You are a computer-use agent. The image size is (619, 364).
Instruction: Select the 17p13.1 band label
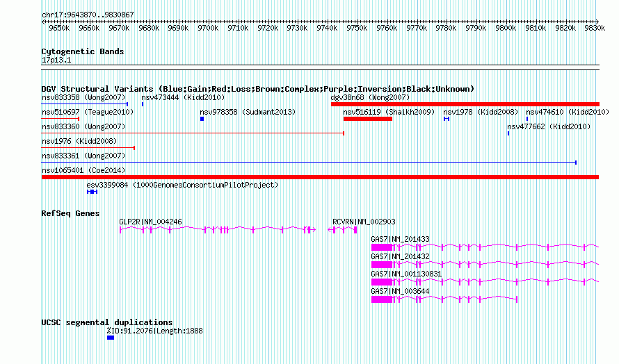tap(56, 60)
